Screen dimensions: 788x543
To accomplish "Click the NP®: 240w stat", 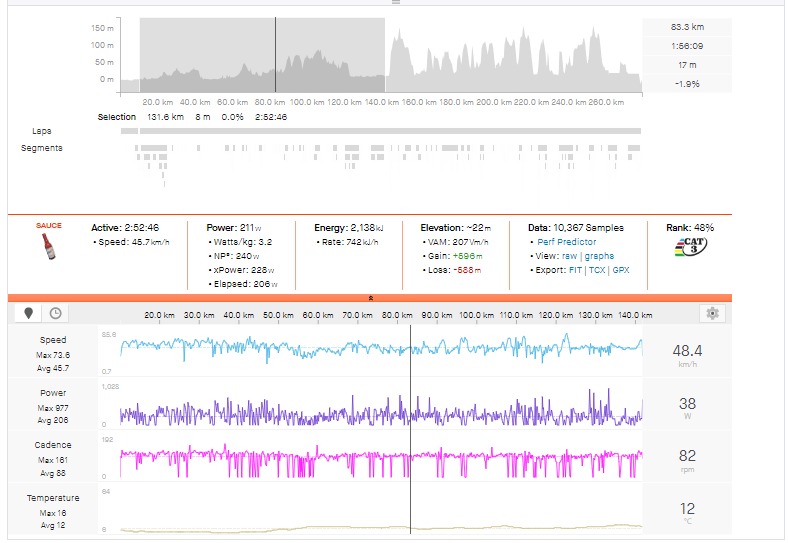I will pyautogui.click(x=236, y=256).
